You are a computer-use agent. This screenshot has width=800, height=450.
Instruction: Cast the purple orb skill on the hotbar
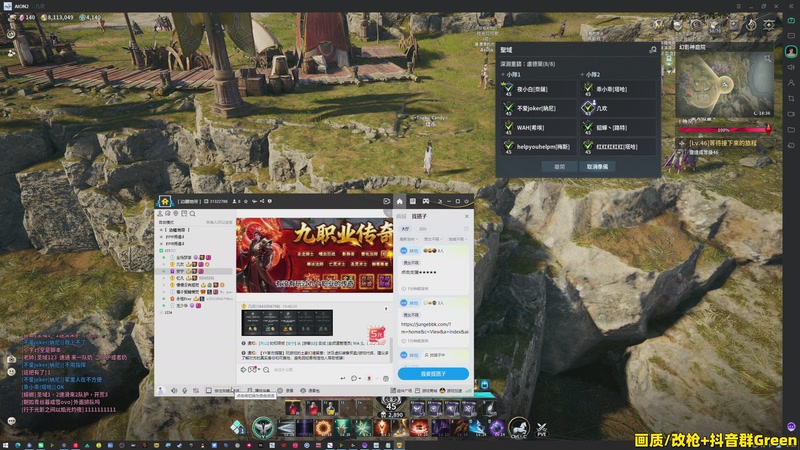tap(496, 428)
